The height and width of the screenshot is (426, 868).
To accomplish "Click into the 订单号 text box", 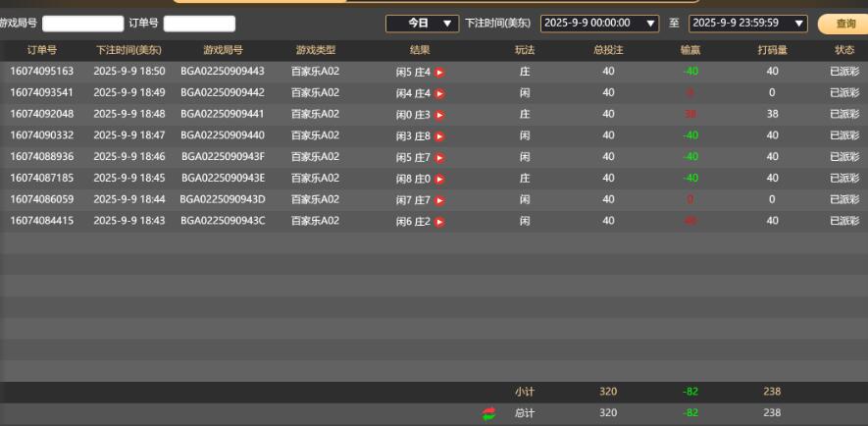I will click(199, 24).
